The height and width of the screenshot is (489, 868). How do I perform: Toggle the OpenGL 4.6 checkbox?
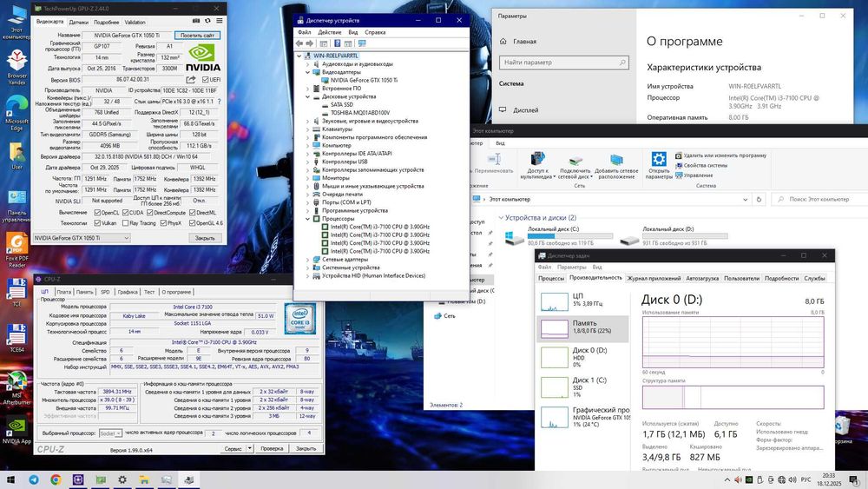pyautogui.click(x=192, y=223)
